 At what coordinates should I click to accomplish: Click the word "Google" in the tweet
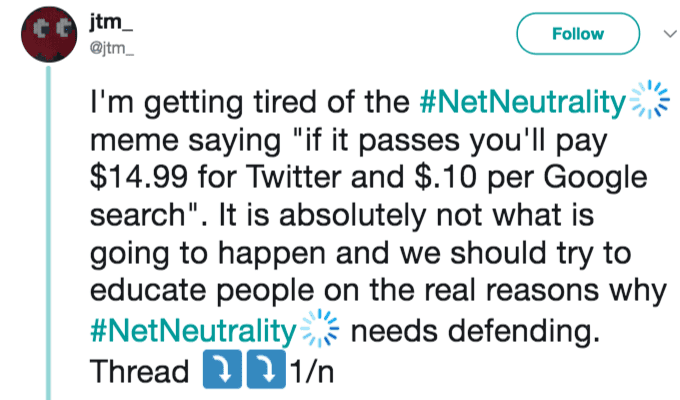click(x=595, y=179)
